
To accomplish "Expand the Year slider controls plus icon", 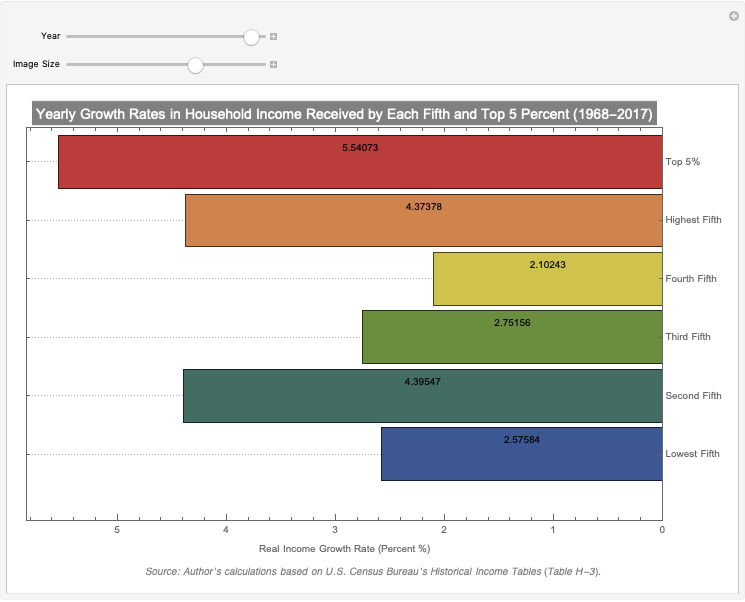I will point(274,37).
